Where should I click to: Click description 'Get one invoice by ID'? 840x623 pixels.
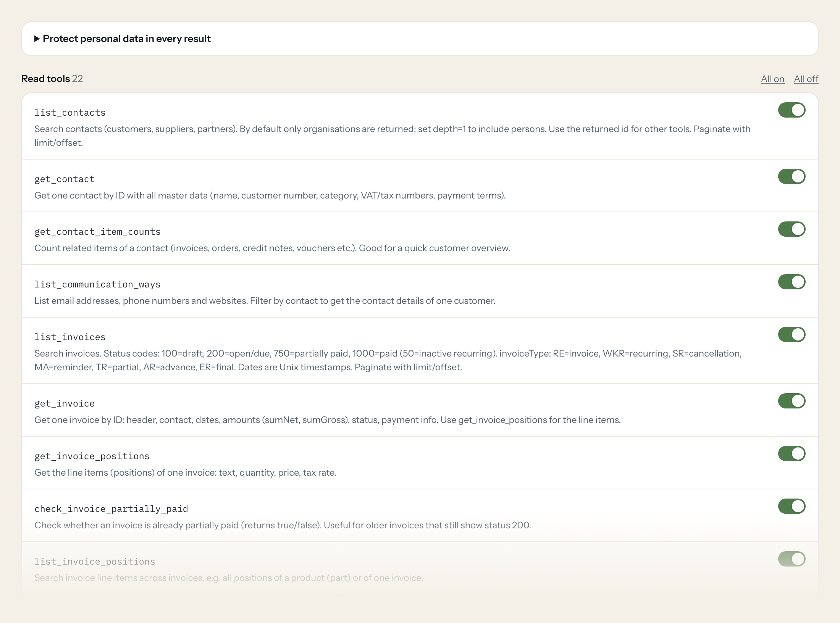[328, 420]
